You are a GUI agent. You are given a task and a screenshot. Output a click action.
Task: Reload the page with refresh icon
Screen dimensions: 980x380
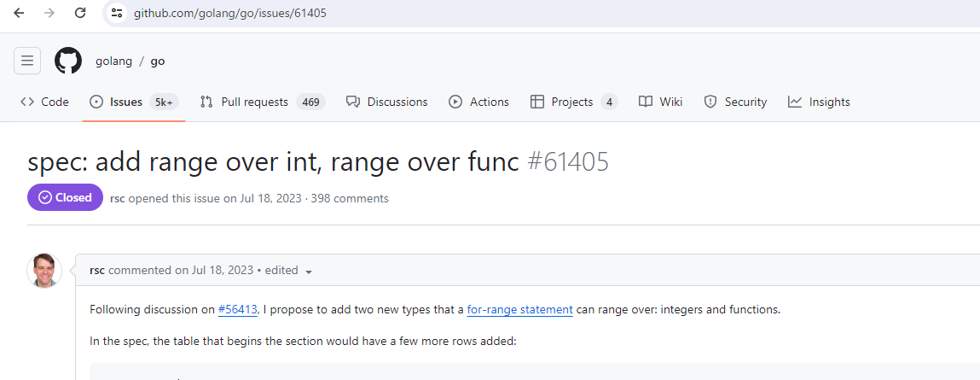80,13
